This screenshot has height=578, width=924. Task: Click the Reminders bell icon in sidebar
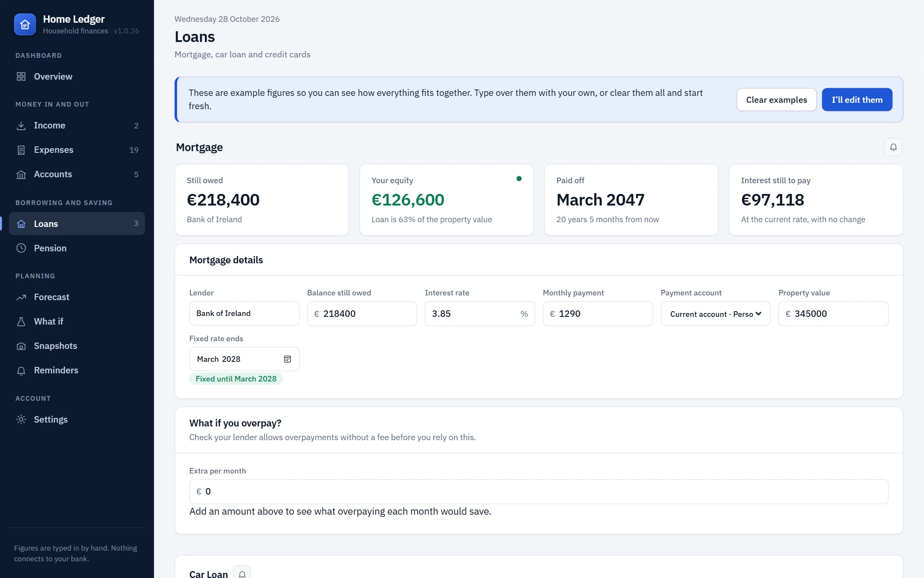[x=21, y=370]
